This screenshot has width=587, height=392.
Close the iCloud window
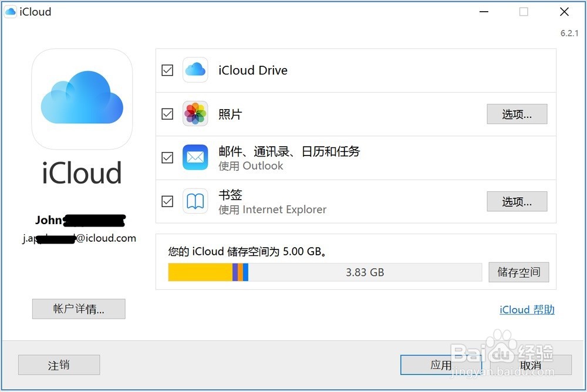pyautogui.click(x=564, y=12)
